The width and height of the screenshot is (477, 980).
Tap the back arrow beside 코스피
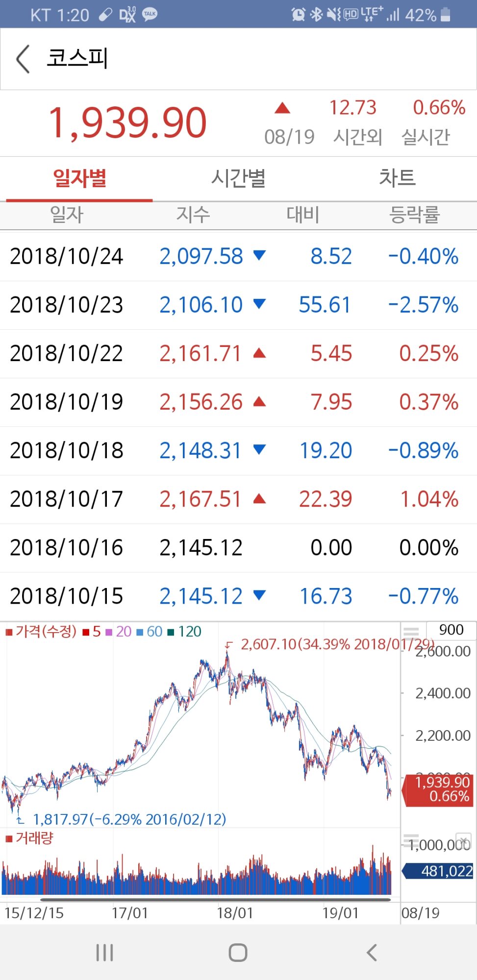[x=23, y=59]
